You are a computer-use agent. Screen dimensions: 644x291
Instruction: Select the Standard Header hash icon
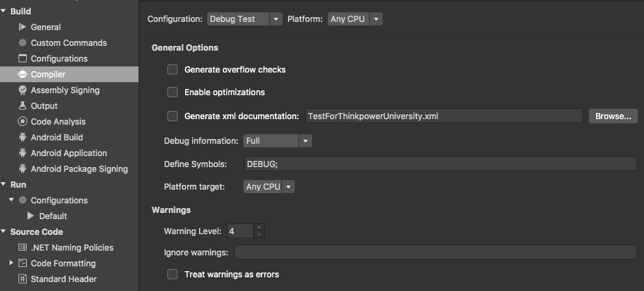(23, 279)
